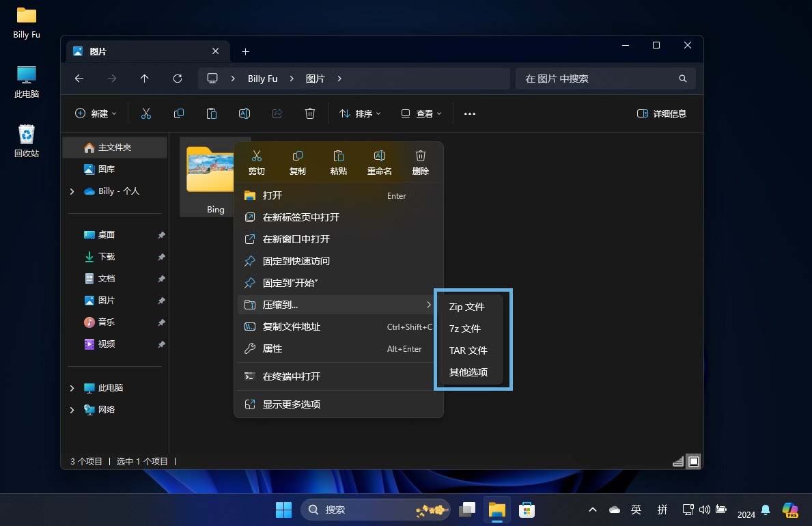This screenshot has height=526, width=812.
Task: Select Zip 文件 from the compress submenu
Action: click(467, 307)
